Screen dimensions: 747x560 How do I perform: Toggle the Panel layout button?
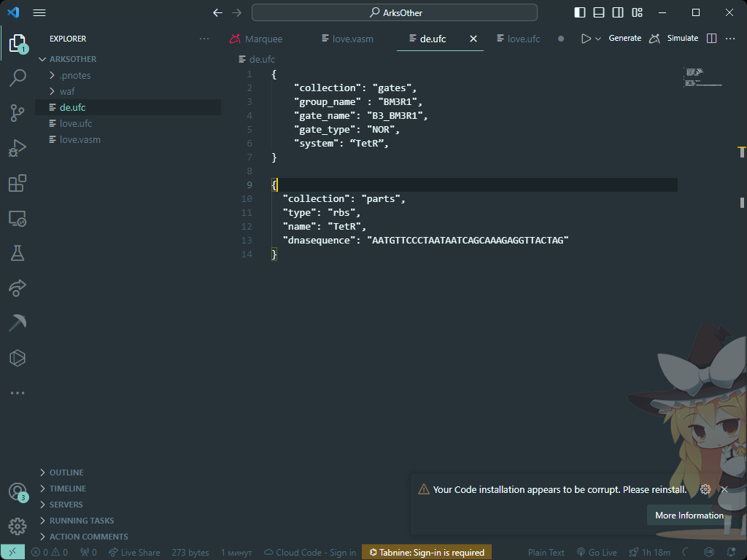point(599,13)
